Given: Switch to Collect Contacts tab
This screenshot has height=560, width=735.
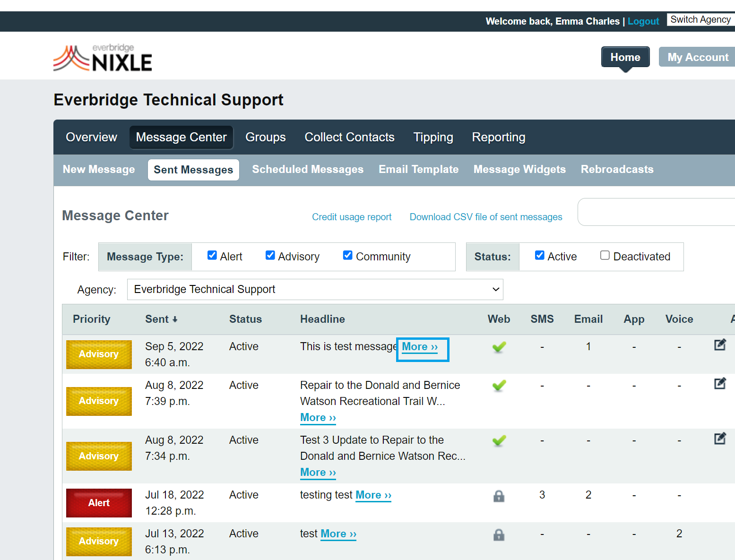Looking at the screenshot, I should pos(350,137).
